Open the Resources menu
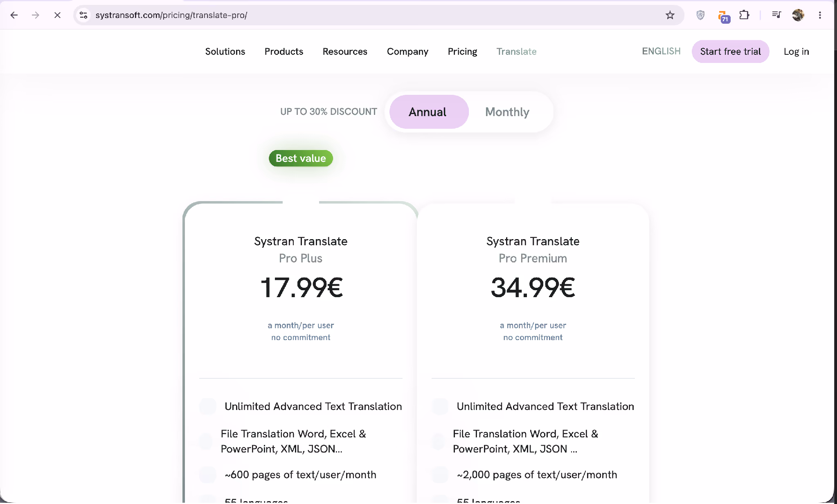The width and height of the screenshot is (837, 504). pos(345,52)
